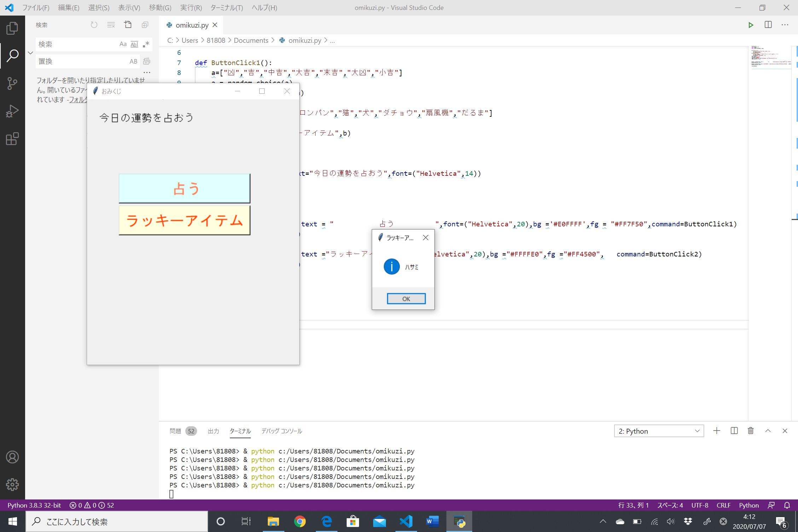
Task: Open 表示(V) menu
Action: click(129, 7)
